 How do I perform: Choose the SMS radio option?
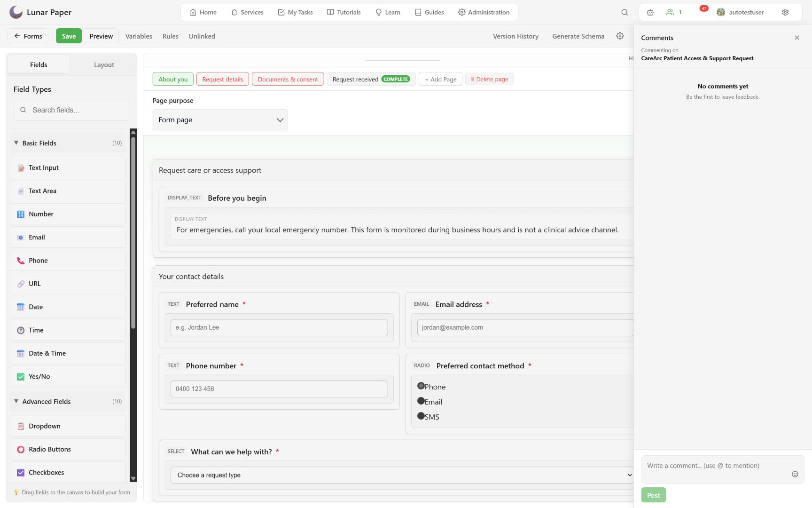pyautogui.click(x=421, y=416)
